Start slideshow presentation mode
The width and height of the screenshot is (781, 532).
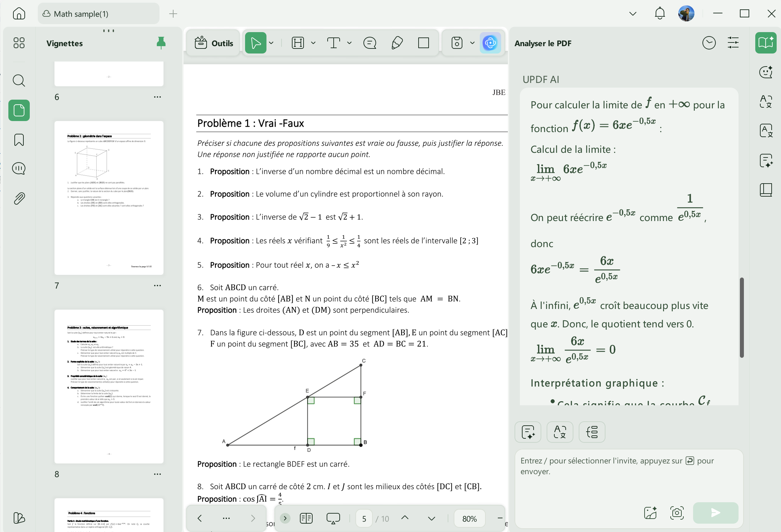coord(333,519)
